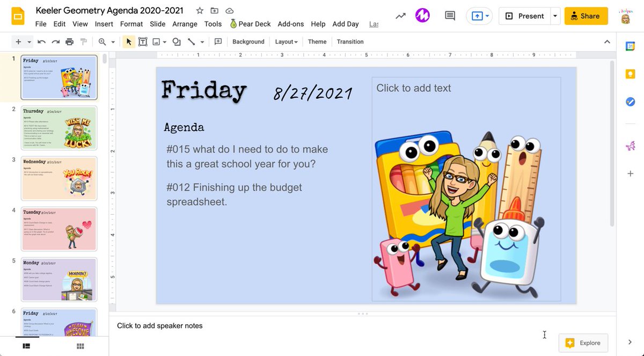
Task: Select slide 4 Tuesday thumbnail
Action: coord(59,229)
